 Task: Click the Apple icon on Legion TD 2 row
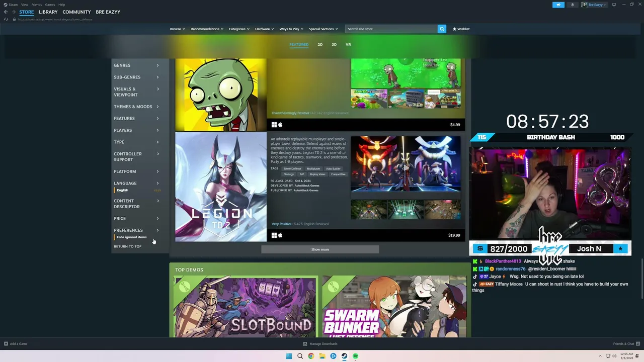pyautogui.click(x=280, y=235)
